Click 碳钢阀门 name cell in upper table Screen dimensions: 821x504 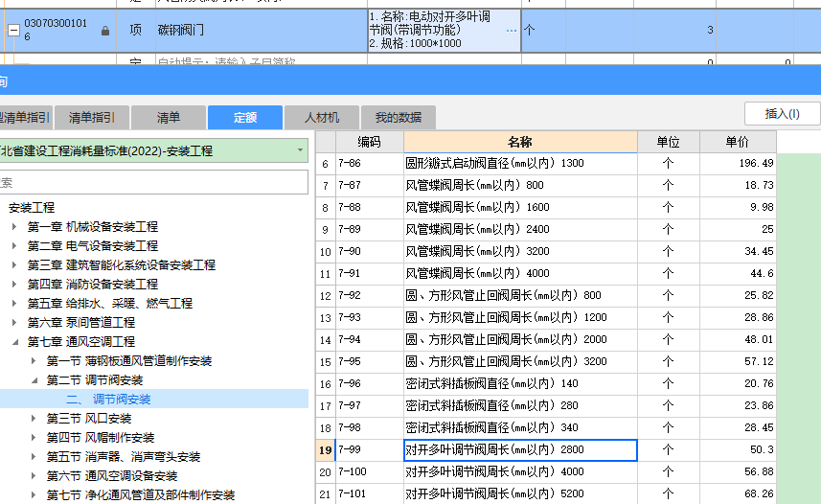point(262,31)
